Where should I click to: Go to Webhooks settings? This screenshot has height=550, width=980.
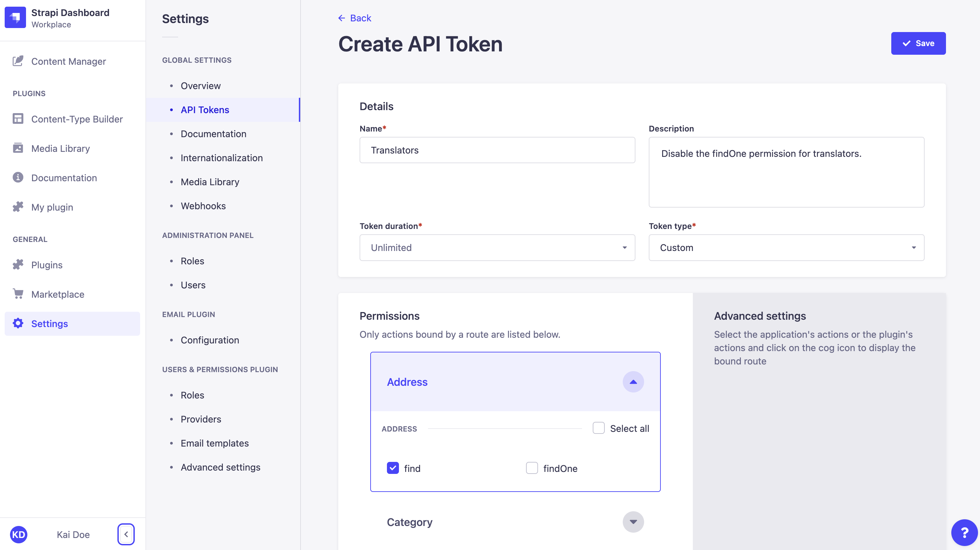pyautogui.click(x=203, y=206)
